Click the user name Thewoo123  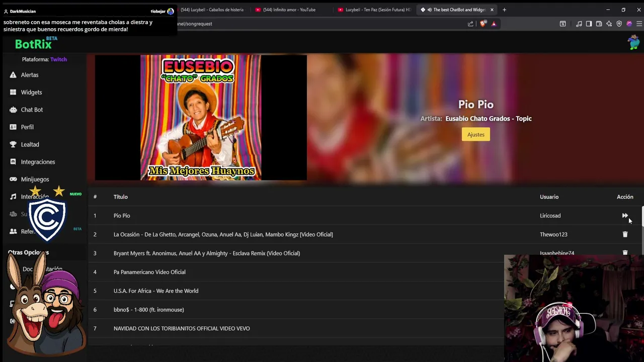tap(553, 234)
